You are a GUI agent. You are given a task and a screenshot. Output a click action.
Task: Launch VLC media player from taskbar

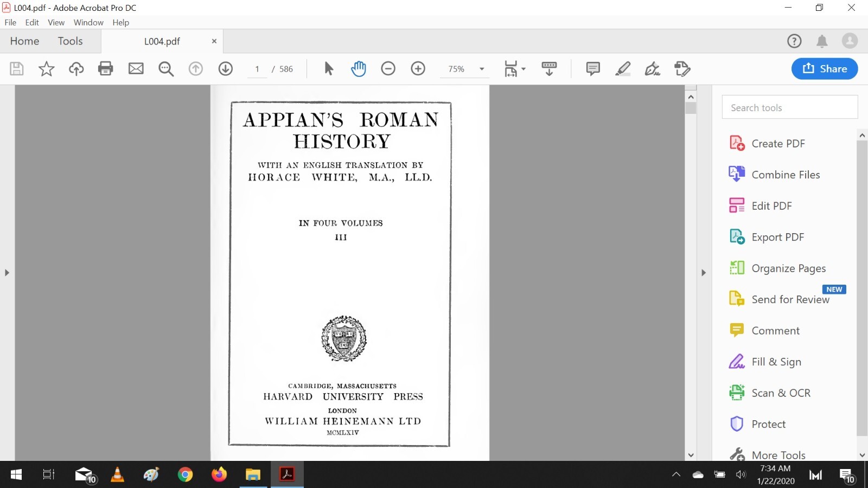tap(117, 475)
